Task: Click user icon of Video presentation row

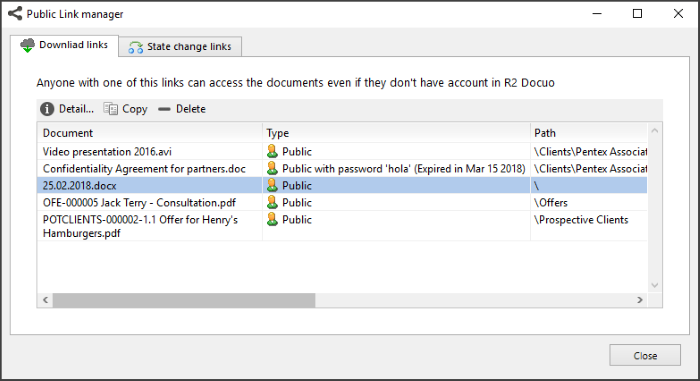Action: coord(272,151)
